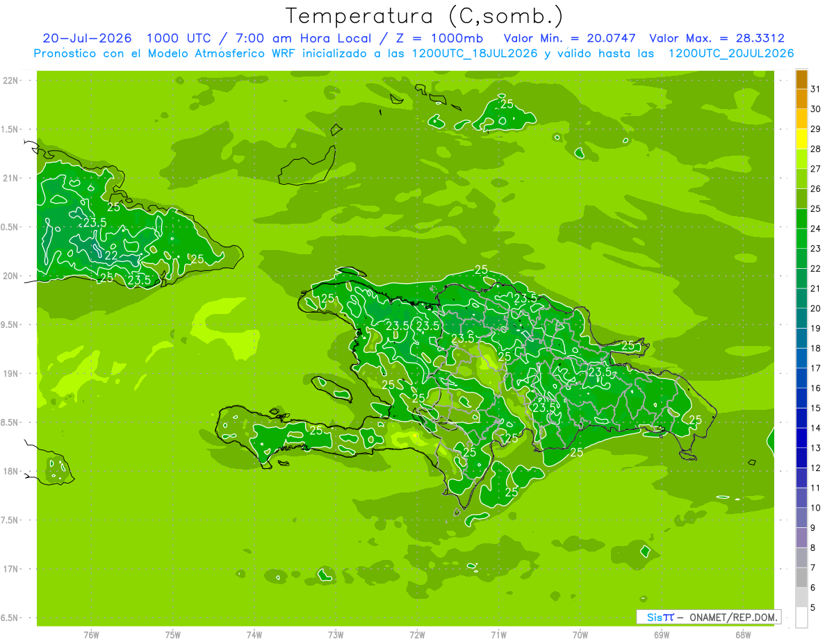Click the '20N' latitude axis label

[10, 276]
